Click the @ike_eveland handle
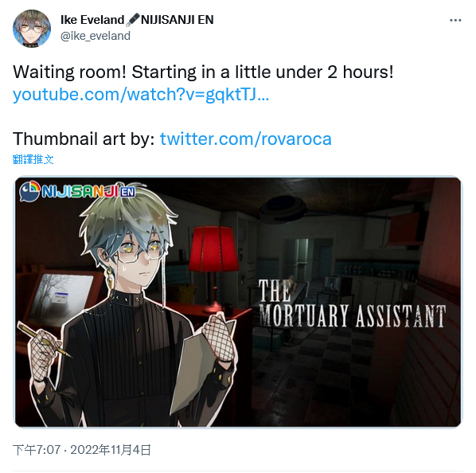This screenshot has height=473, width=476. pyautogui.click(x=96, y=36)
